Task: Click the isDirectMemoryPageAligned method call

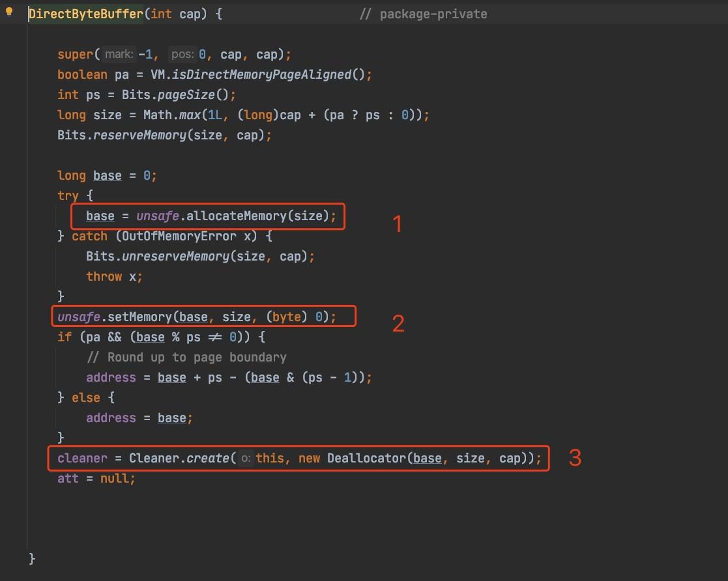Action: coord(261,75)
